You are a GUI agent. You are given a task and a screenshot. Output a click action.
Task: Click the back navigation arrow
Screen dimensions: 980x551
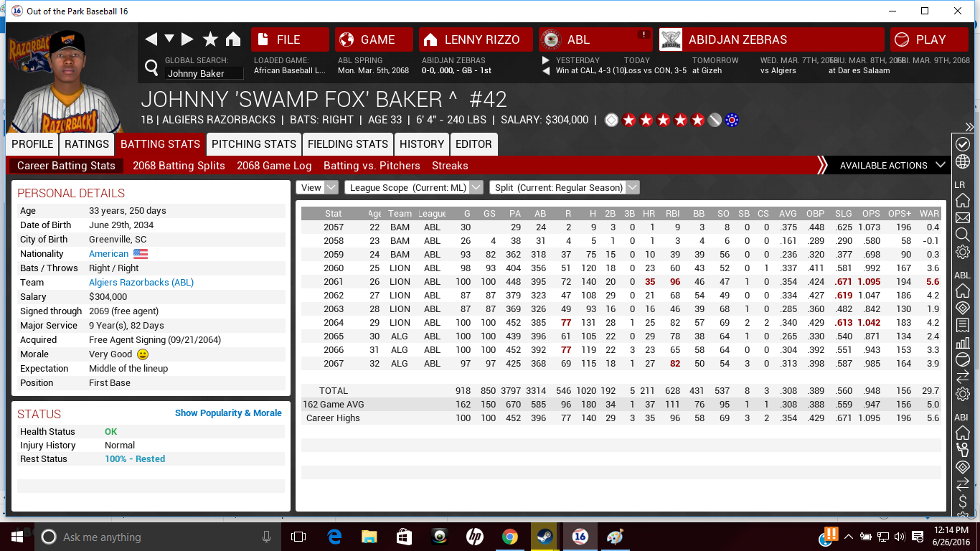151,39
